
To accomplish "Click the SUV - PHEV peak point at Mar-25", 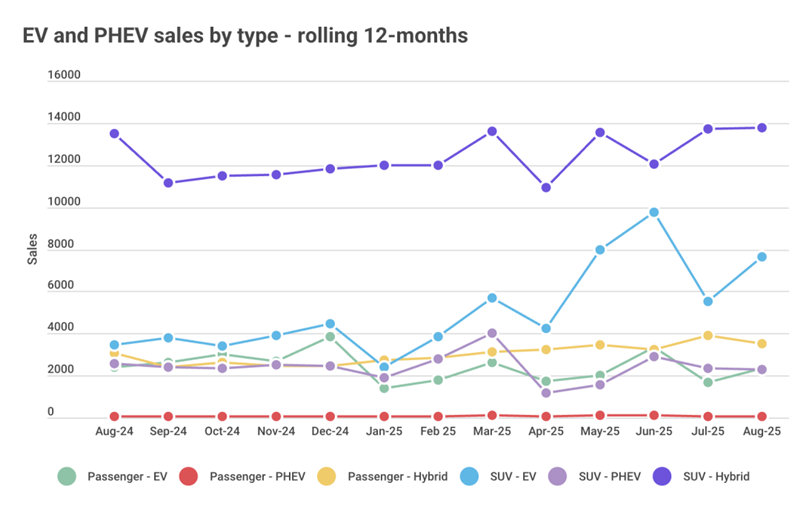I will 492,333.
